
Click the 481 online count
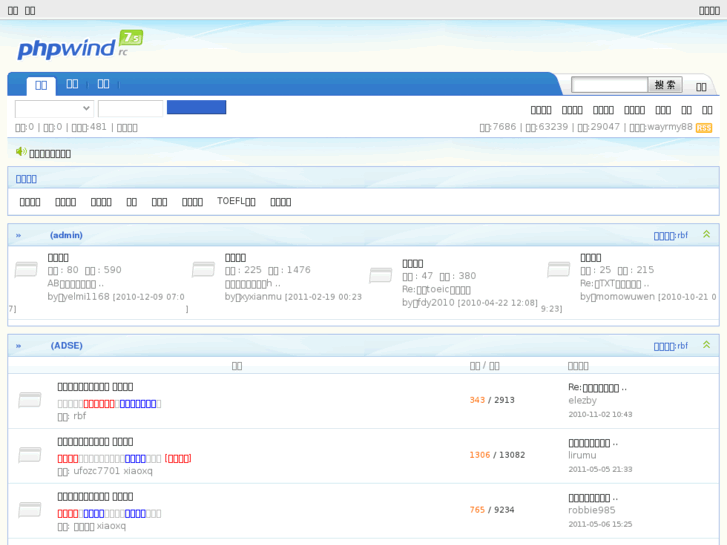(98, 127)
